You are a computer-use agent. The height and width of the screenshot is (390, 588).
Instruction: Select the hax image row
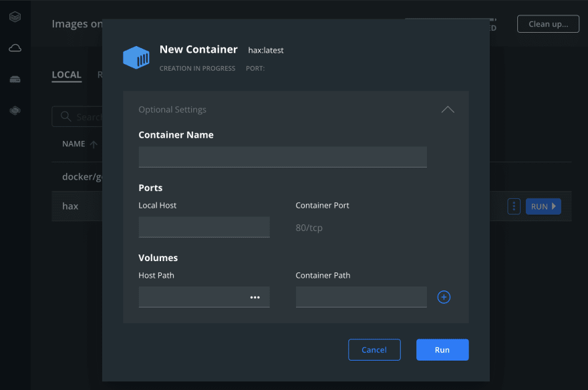click(311, 206)
